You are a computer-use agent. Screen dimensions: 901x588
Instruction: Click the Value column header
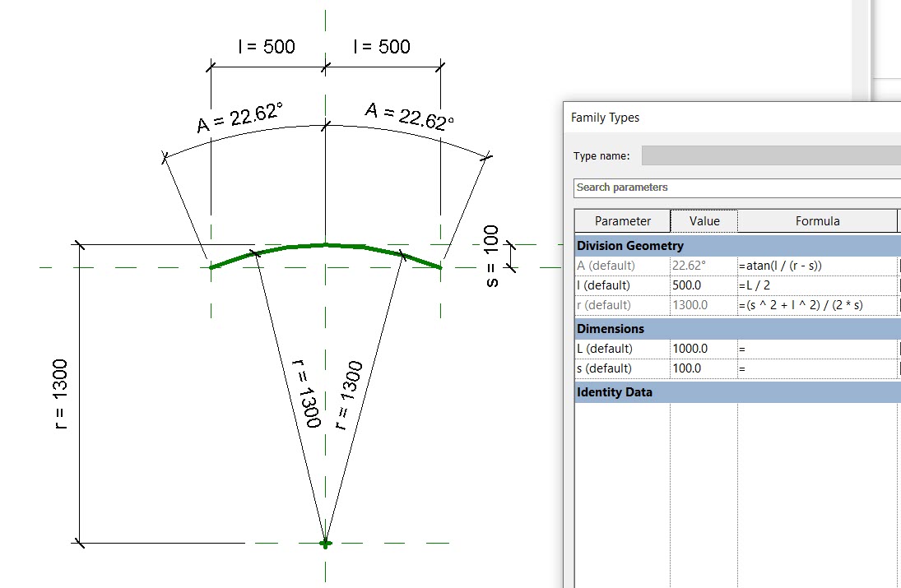pos(704,221)
